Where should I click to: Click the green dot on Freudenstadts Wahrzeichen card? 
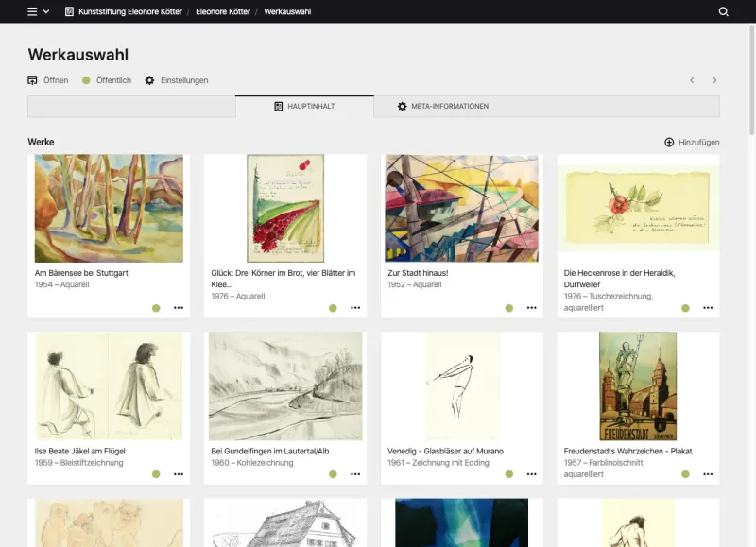pyautogui.click(x=686, y=473)
